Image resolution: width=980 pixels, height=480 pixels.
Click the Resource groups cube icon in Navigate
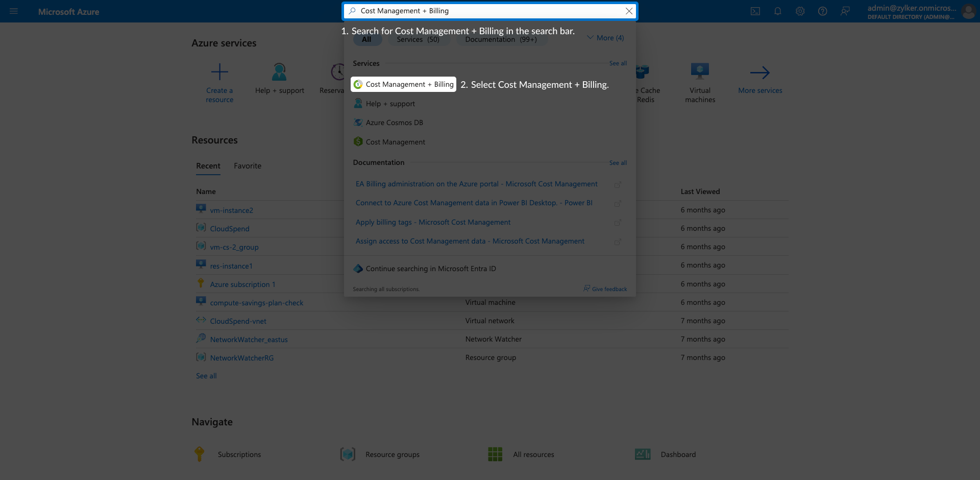point(348,454)
